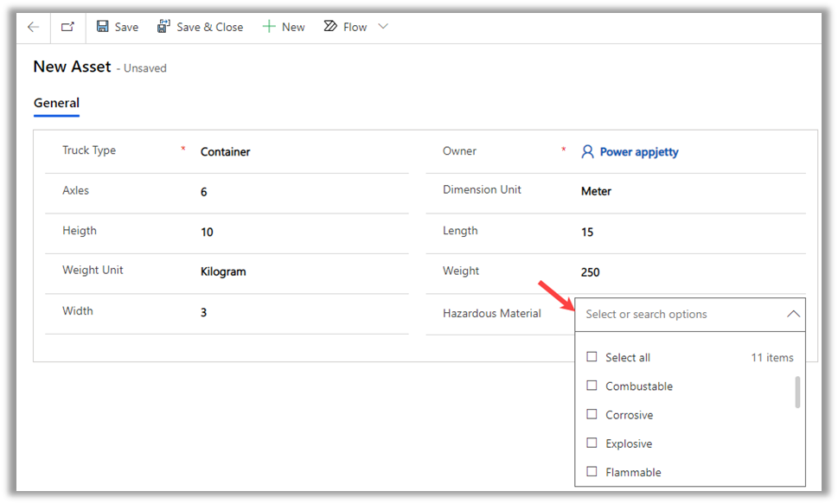Screen dimensions: 838x504
Task: Click the back arrow icon
Action: point(33,27)
